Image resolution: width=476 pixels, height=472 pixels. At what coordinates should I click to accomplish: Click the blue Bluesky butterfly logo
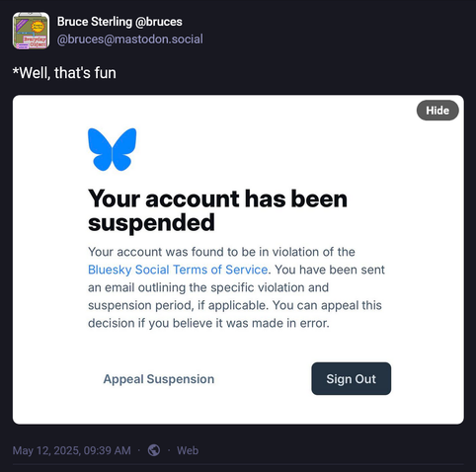click(113, 149)
